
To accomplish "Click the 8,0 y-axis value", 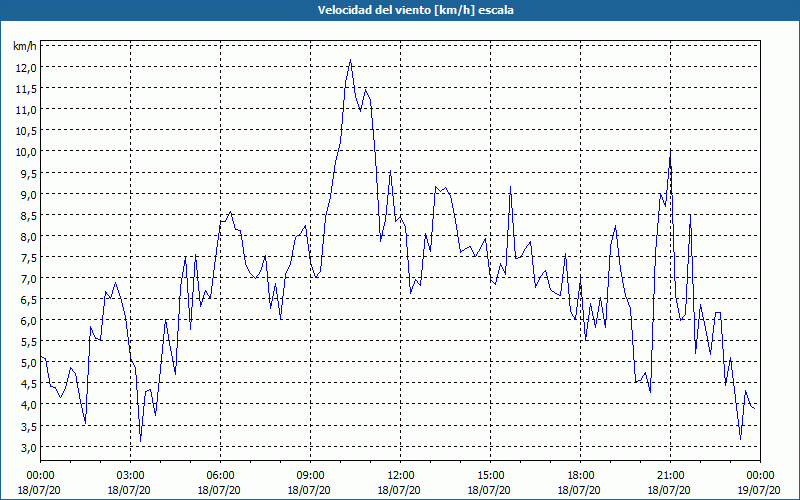I will [x=28, y=237].
